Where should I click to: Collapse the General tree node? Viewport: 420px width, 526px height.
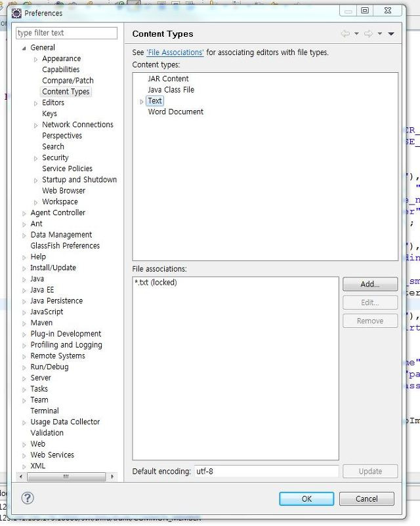pos(24,49)
